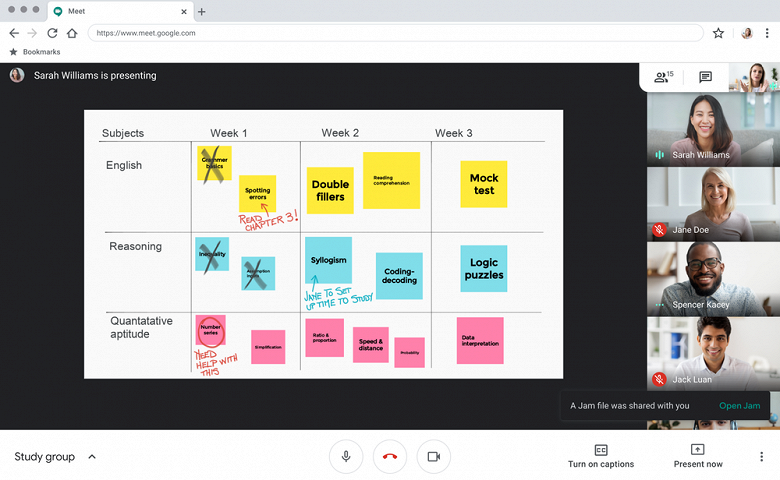
Task: Click the address bar URL field
Action: (395, 33)
